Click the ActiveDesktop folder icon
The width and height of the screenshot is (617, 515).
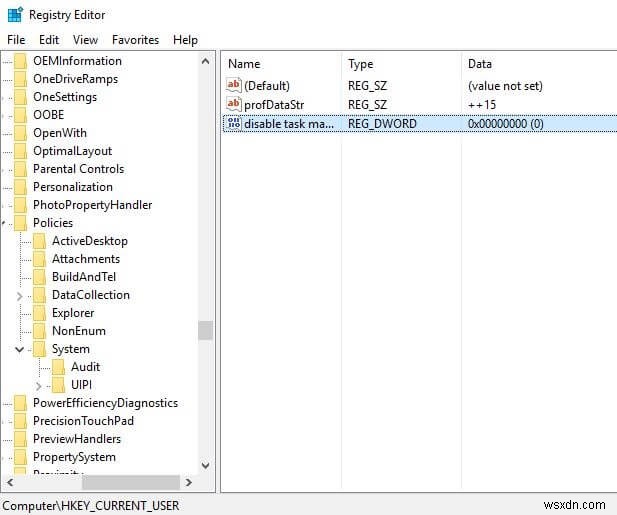click(39, 241)
